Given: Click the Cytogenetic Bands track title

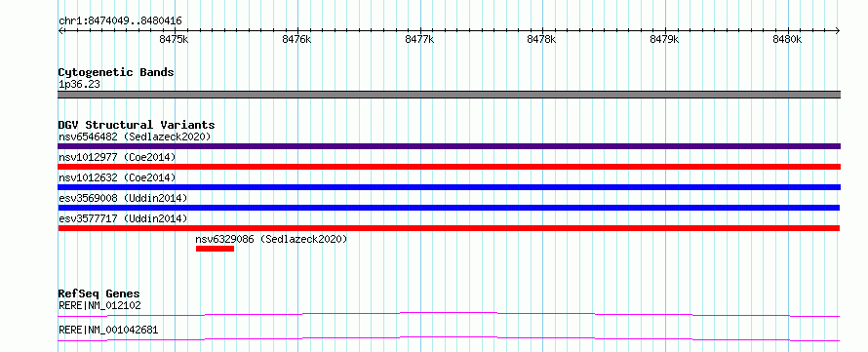Looking at the screenshot, I should pos(116,72).
